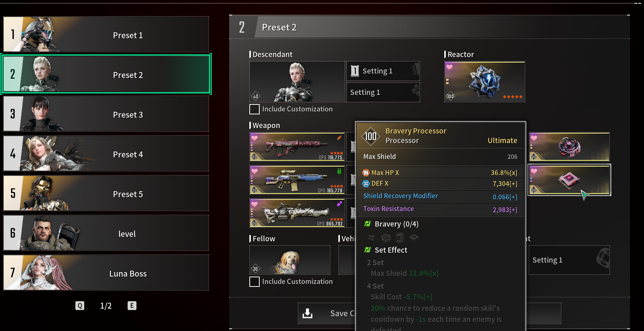644x331 pixels.
Task: Open the Setting 1 module selector with number icon
Action: 383,71
